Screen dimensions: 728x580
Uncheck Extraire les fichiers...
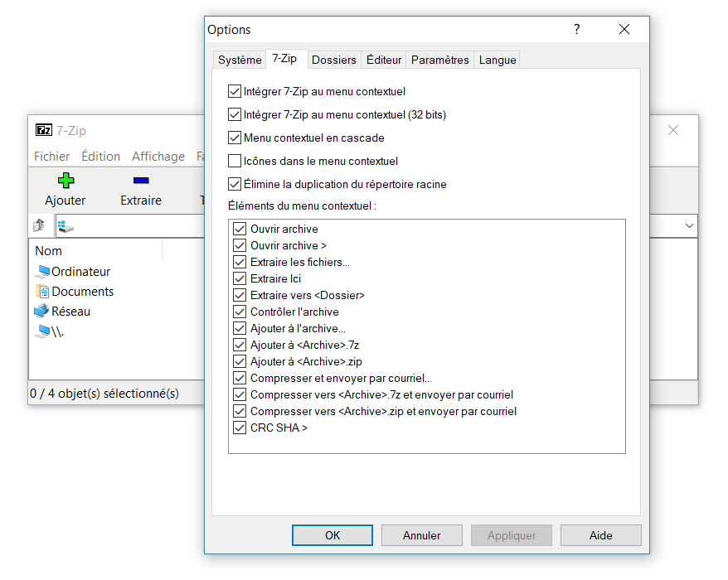click(240, 262)
